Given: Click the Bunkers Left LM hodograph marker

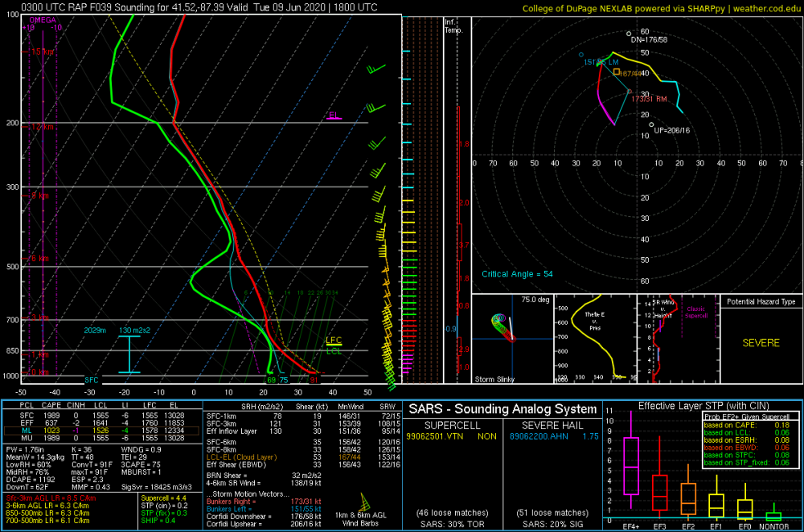Looking at the screenshot, I should [581, 55].
